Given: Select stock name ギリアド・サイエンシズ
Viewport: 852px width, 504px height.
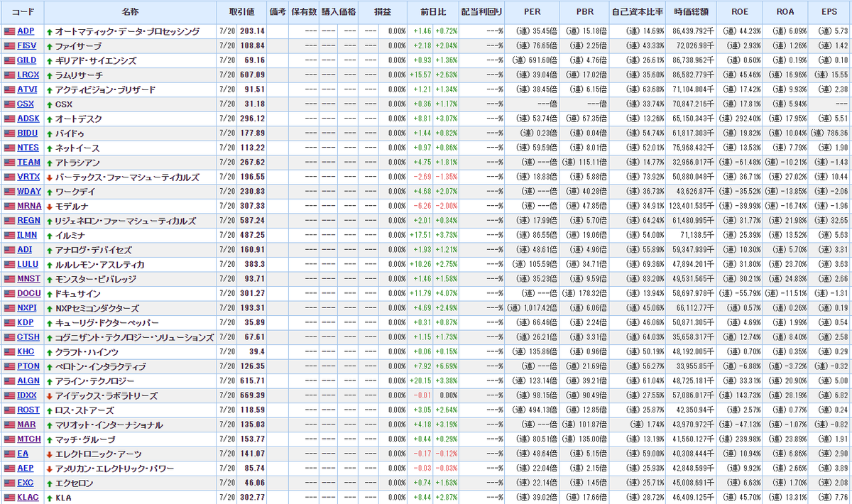Looking at the screenshot, I should (95, 61).
